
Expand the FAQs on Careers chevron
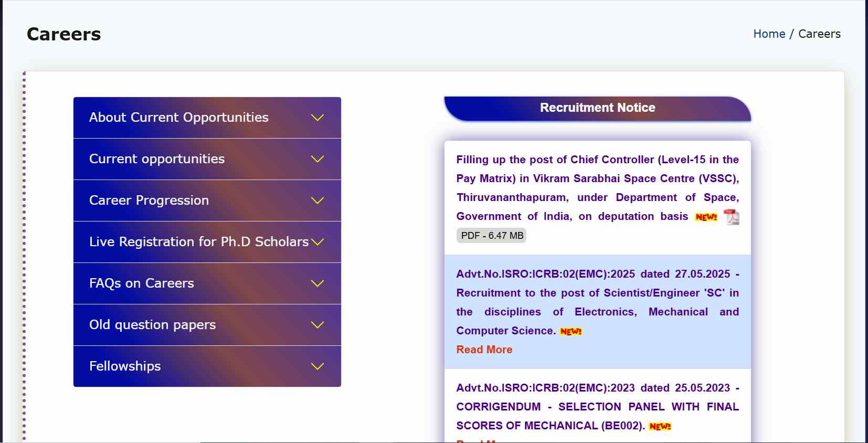(317, 283)
